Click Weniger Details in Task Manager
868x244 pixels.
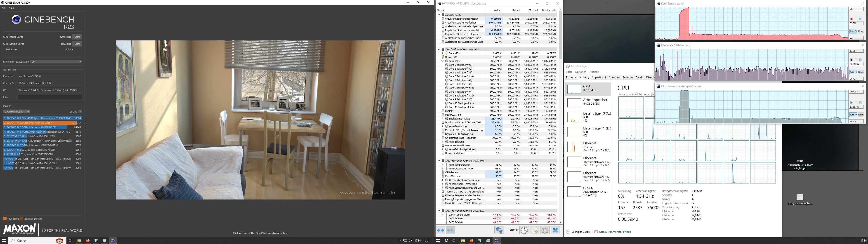(581, 232)
